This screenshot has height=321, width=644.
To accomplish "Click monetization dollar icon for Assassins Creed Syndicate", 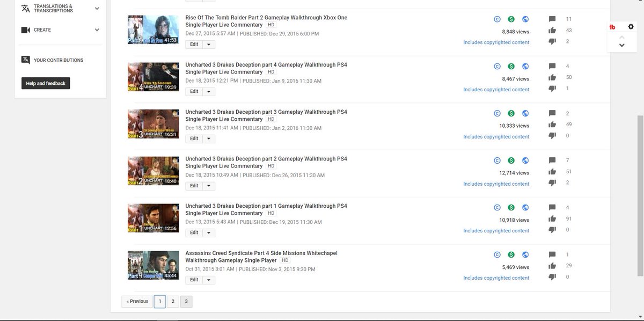I will 511,254.
